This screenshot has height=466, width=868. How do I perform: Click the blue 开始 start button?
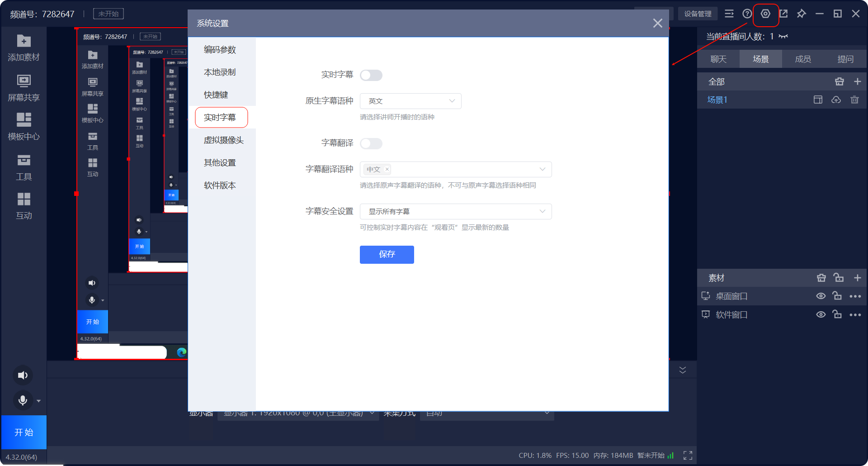tap(24, 432)
